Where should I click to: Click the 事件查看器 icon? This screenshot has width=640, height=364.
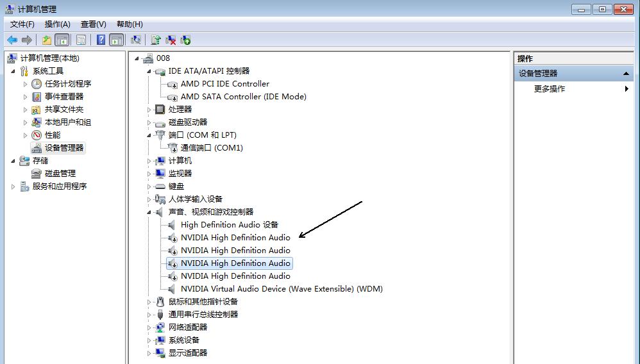(x=37, y=97)
